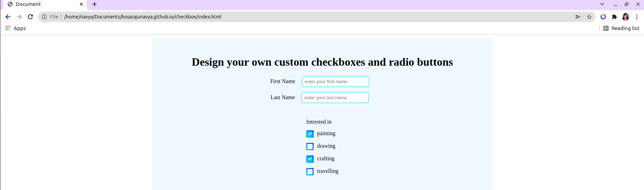Viewport: 644px width, 190px height.
Task: Click the painting label text
Action: tap(326, 133)
